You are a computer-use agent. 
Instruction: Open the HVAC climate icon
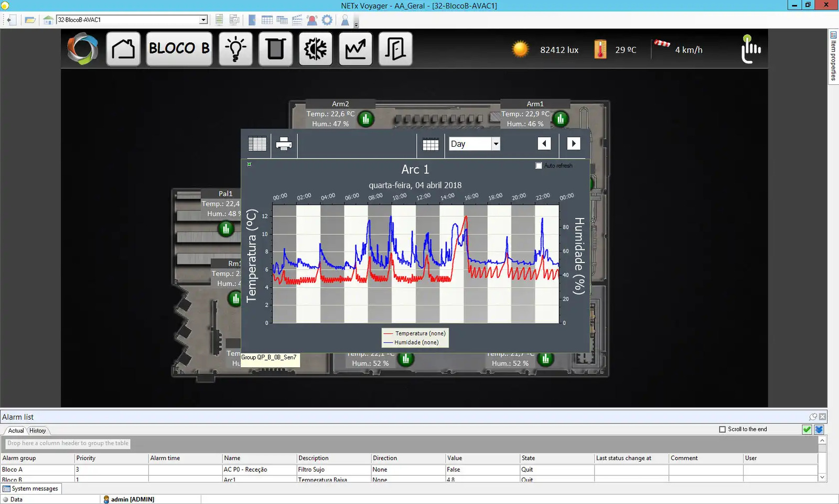pyautogui.click(x=315, y=49)
